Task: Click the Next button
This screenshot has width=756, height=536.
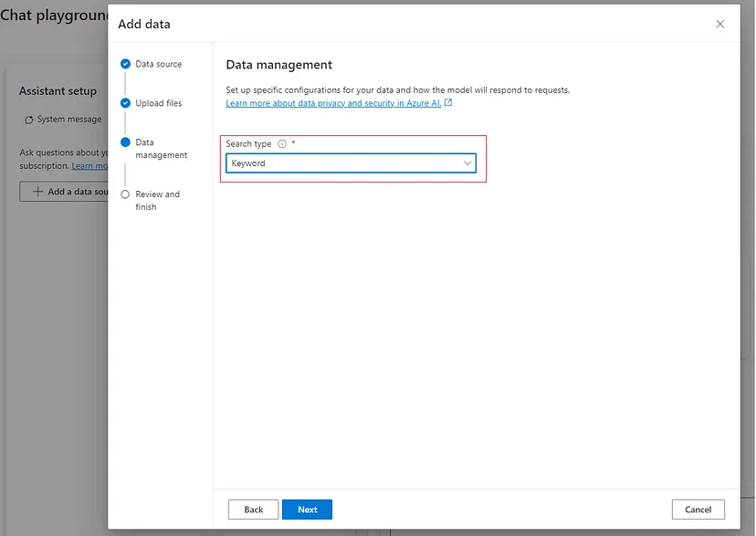Action: (307, 510)
